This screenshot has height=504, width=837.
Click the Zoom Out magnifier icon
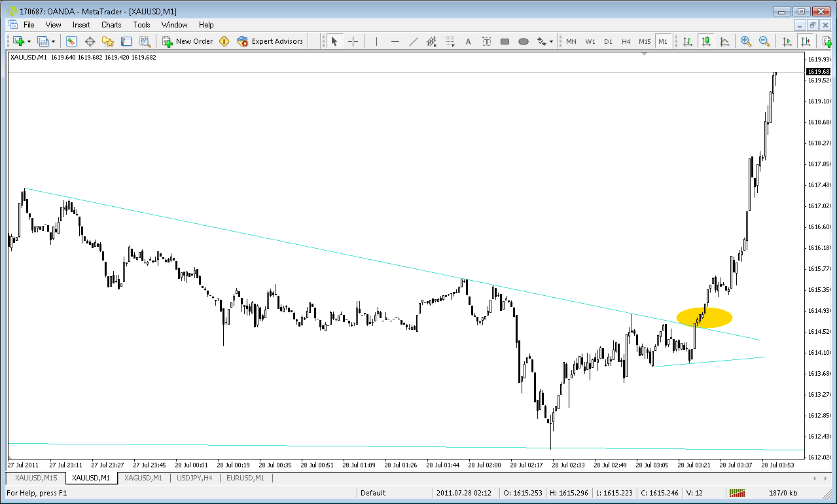tap(764, 41)
